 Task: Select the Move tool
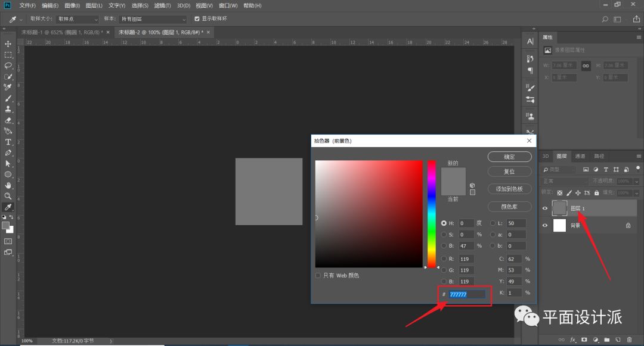8,44
